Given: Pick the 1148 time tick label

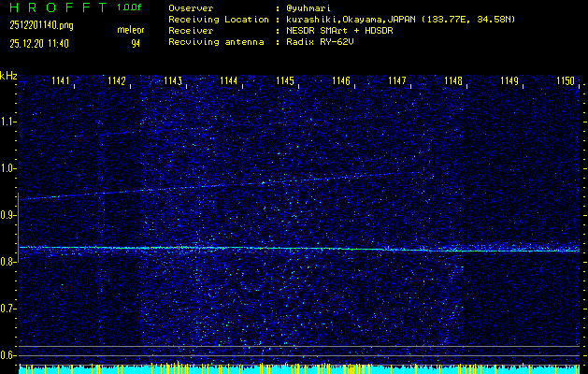Looking at the screenshot, I should pos(453,81).
